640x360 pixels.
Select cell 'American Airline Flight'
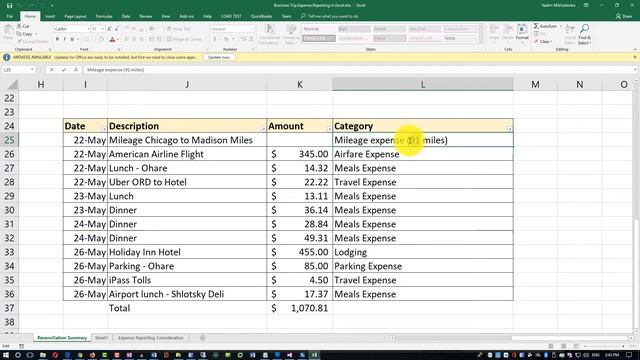pyautogui.click(x=187, y=154)
